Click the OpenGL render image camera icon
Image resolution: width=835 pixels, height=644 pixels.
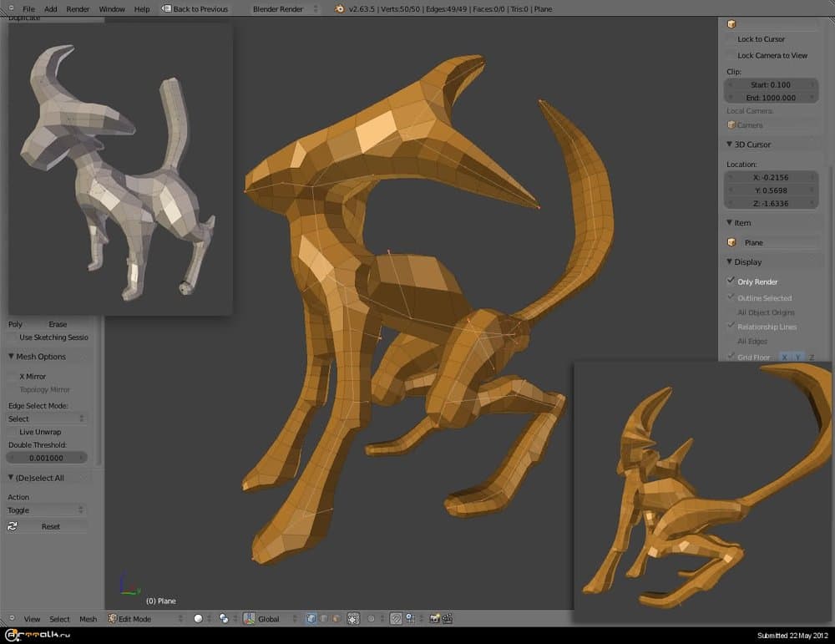(x=434, y=619)
